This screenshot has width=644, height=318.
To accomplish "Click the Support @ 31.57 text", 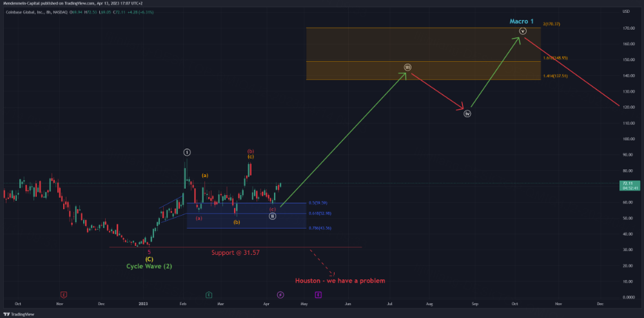I will tap(235, 253).
